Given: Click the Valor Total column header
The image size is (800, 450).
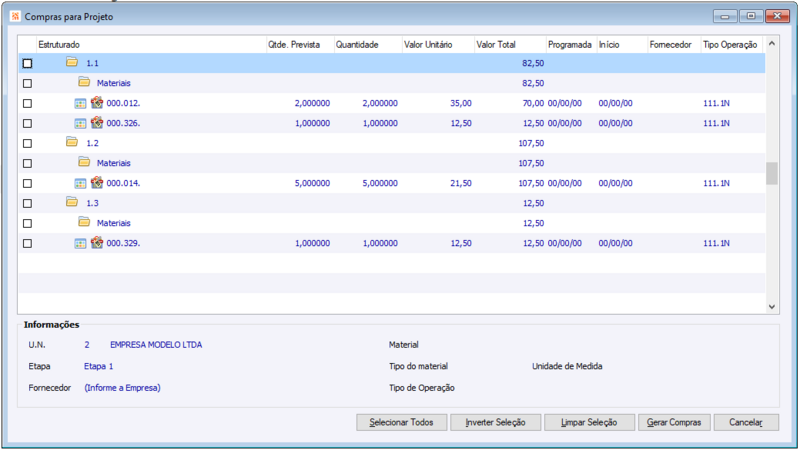Looking at the screenshot, I should click(510, 44).
